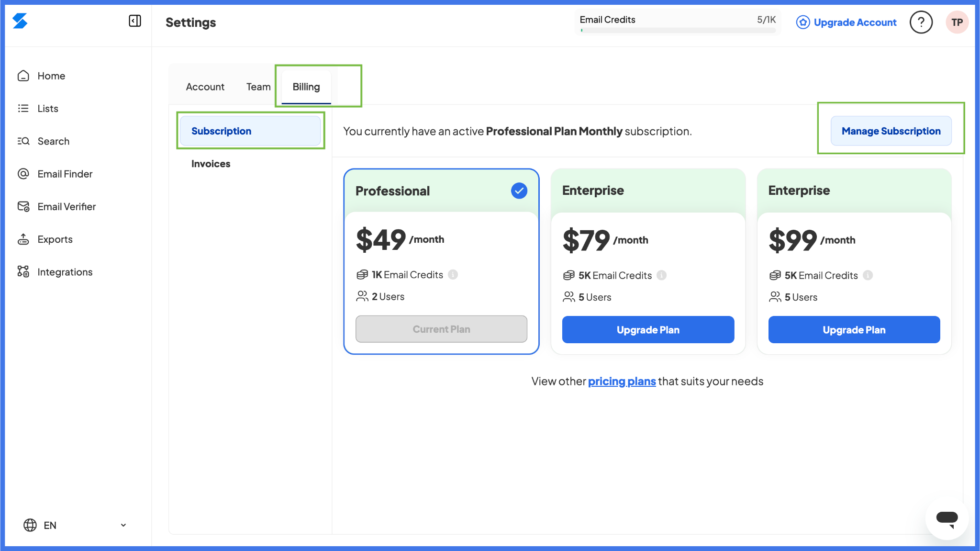
Task: Switch to the Account tab
Action: (205, 87)
